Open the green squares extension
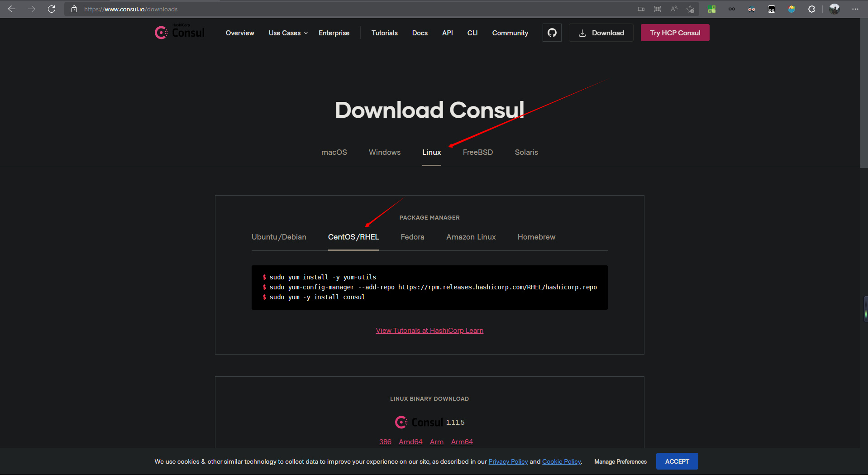Viewport: 868px width, 475px height. (712, 9)
